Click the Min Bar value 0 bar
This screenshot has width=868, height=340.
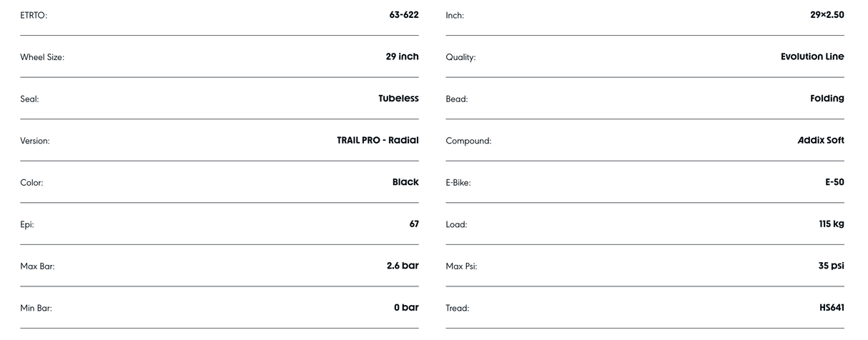coord(406,308)
